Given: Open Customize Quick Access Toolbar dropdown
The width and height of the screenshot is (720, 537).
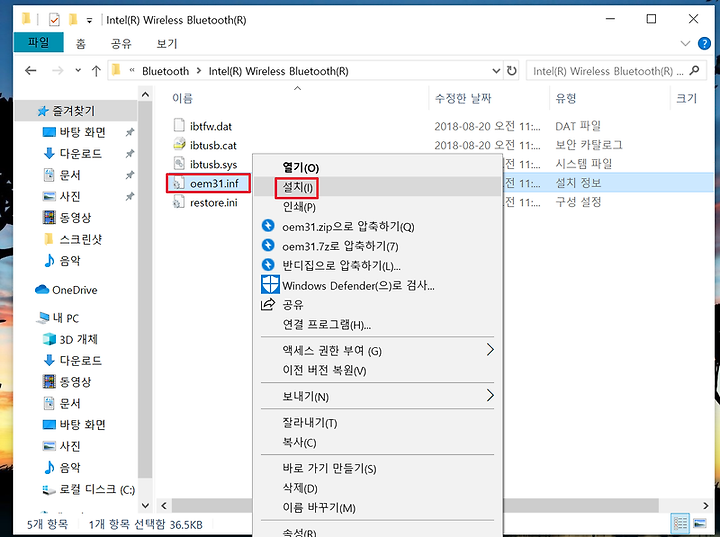Looking at the screenshot, I should (90, 20).
